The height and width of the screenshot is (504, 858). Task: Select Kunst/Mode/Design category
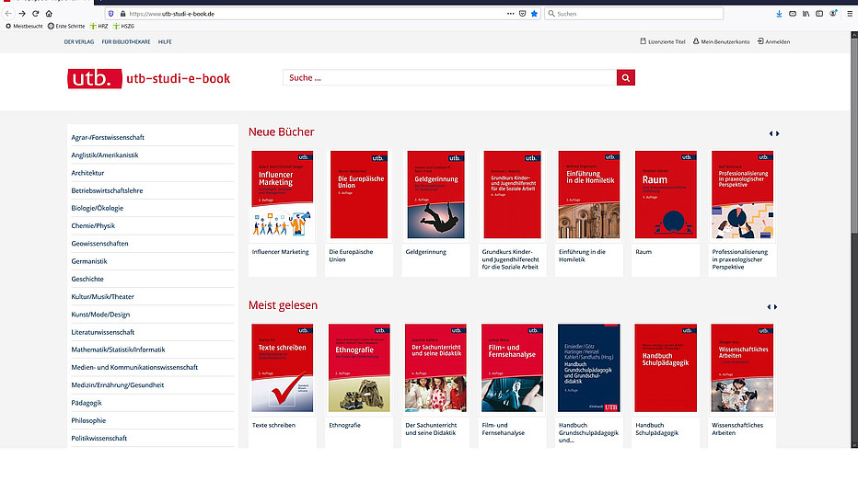coord(100,315)
